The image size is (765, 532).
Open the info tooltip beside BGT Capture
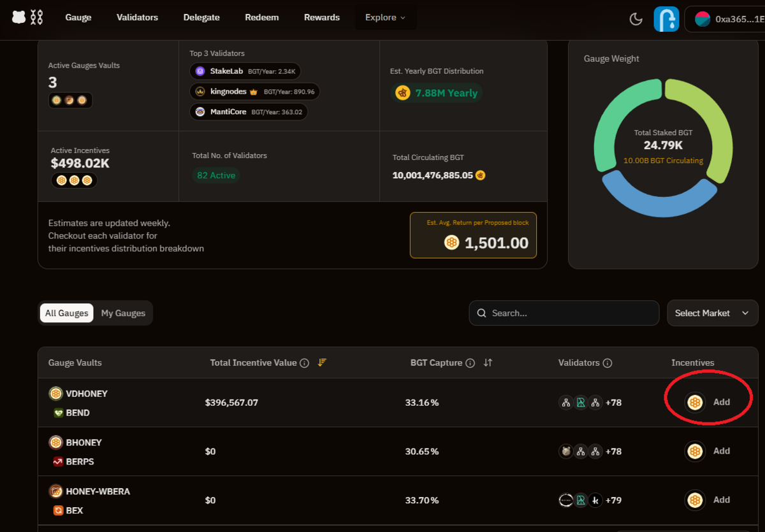[x=470, y=363]
